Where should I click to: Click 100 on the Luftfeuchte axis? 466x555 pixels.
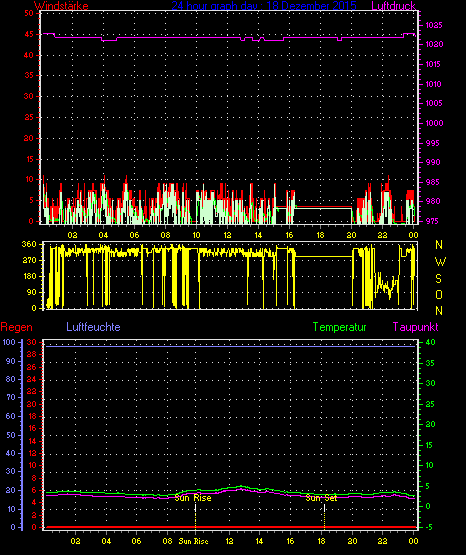pyautogui.click(x=9, y=342)
